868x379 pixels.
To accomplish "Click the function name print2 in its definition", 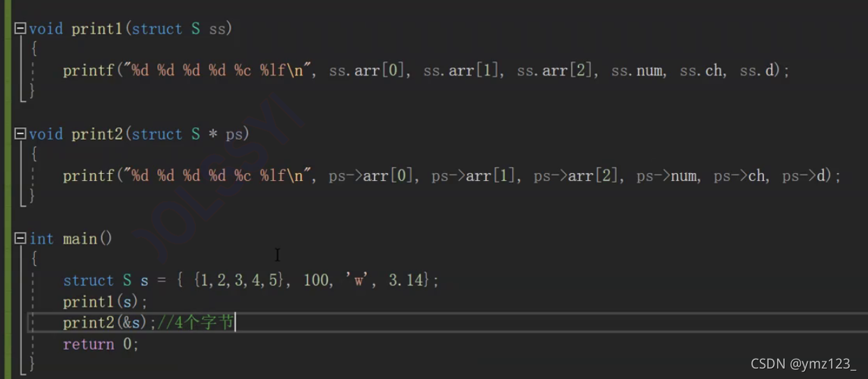I will tap(97, 133).
